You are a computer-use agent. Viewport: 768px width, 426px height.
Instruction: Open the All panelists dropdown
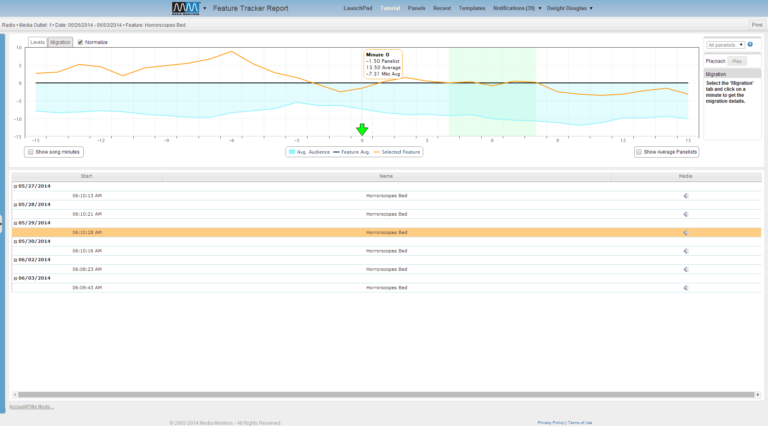725,45
